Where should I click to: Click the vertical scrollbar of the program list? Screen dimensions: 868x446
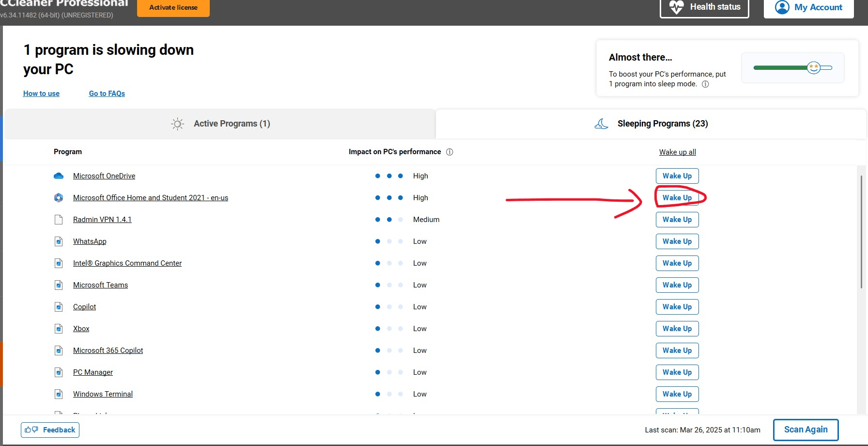click(x=861, y=232)
